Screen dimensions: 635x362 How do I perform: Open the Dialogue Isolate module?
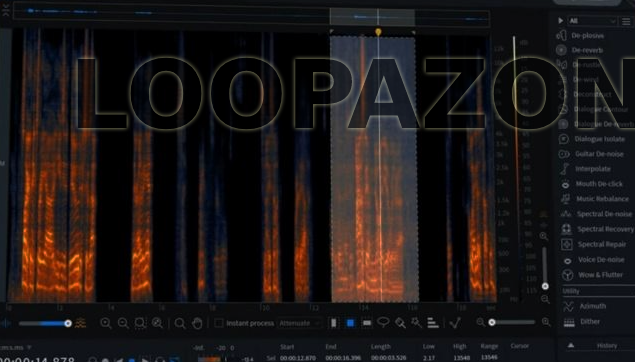point(595,139)
